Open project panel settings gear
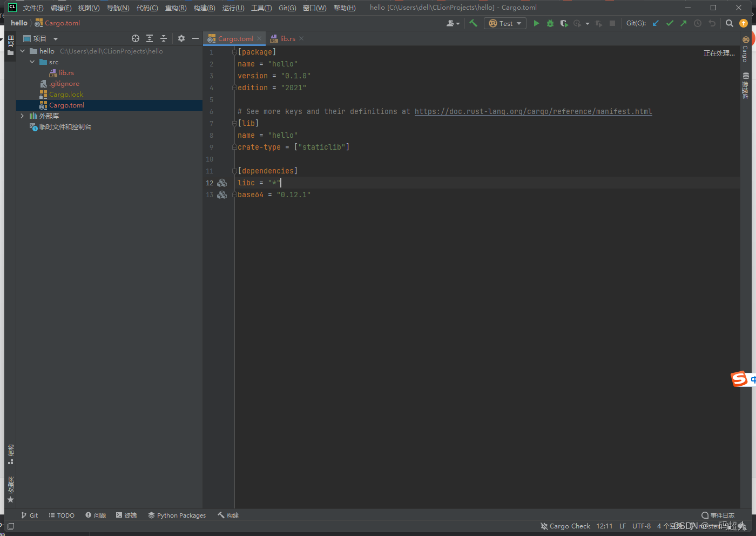Screen dimensions: 756x536 tap(181, 38)
